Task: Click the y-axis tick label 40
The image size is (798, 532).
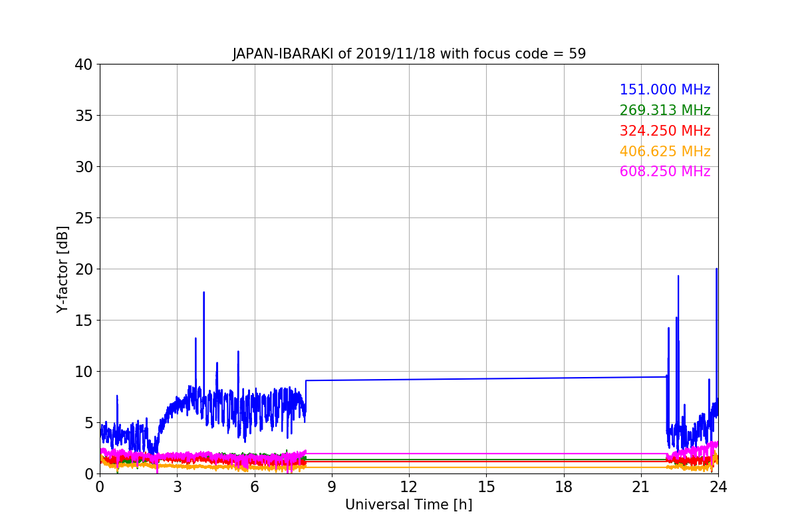Action: (x=84, y=65)
